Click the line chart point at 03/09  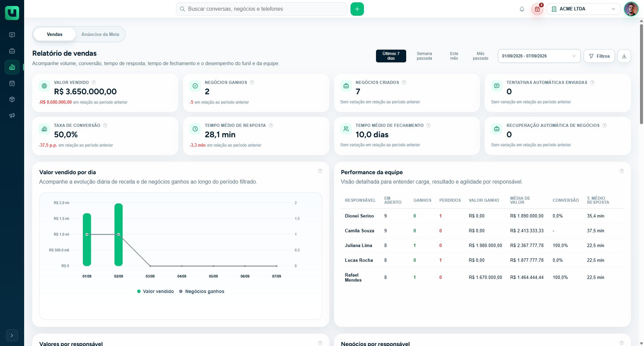pyautogui.click(x=150, y=266)
